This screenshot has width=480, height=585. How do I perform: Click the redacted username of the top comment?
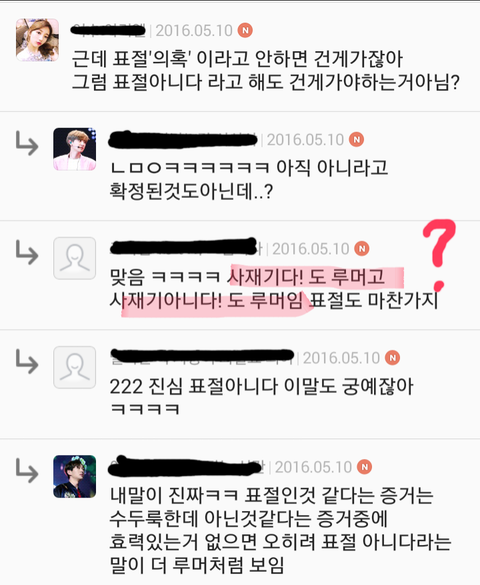(x=108, y=30)
